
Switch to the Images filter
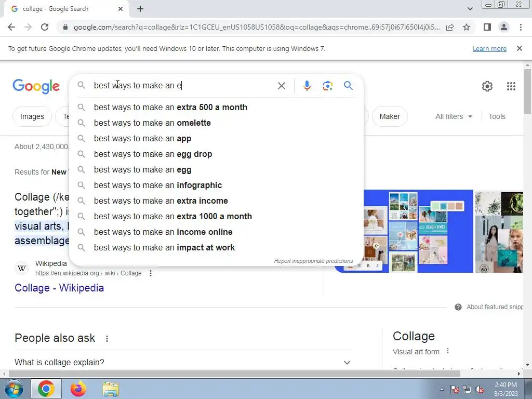coord(32,116)
